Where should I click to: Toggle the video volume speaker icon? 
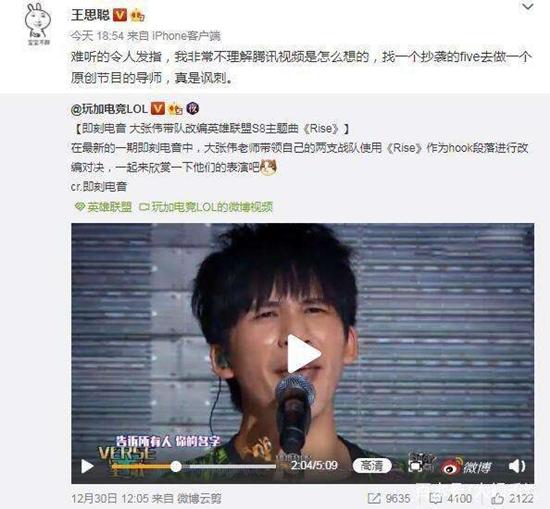pos(517,466)
